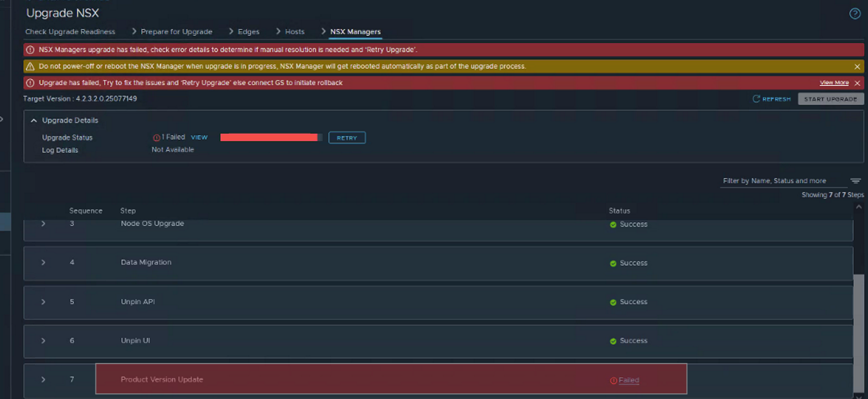Click the error icon in the top red banner
Screen dimensions: 868x399
click(x=30, y=50)
